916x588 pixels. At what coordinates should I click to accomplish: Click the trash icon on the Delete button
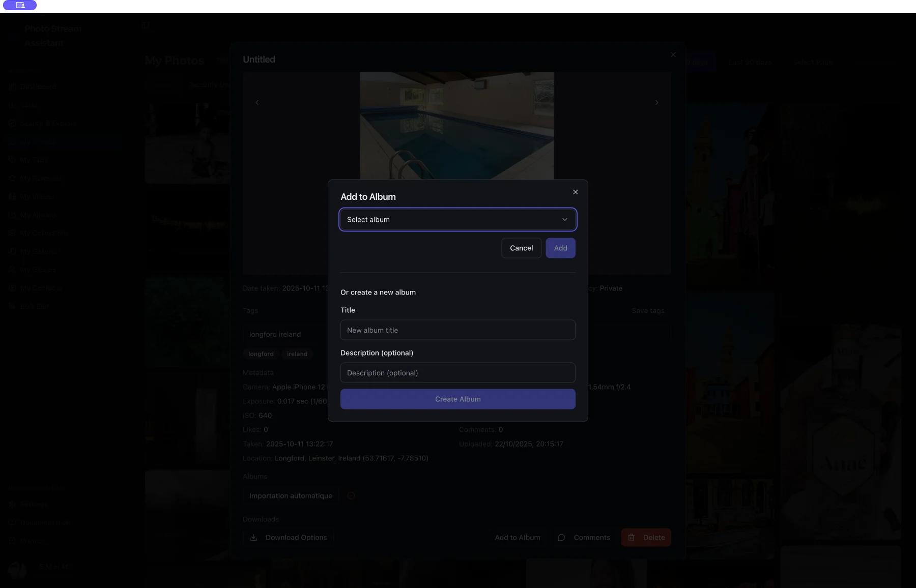(x=631, y=538)
